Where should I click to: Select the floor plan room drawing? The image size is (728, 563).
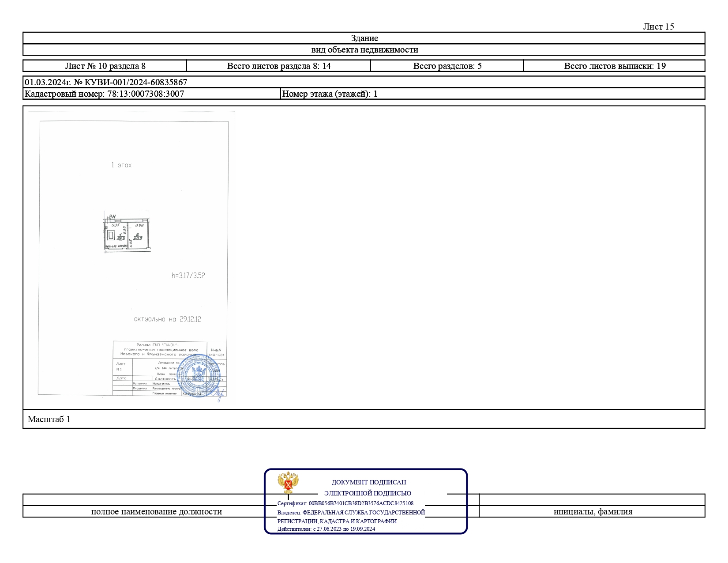pyautogui.click(x=127, y=234)
